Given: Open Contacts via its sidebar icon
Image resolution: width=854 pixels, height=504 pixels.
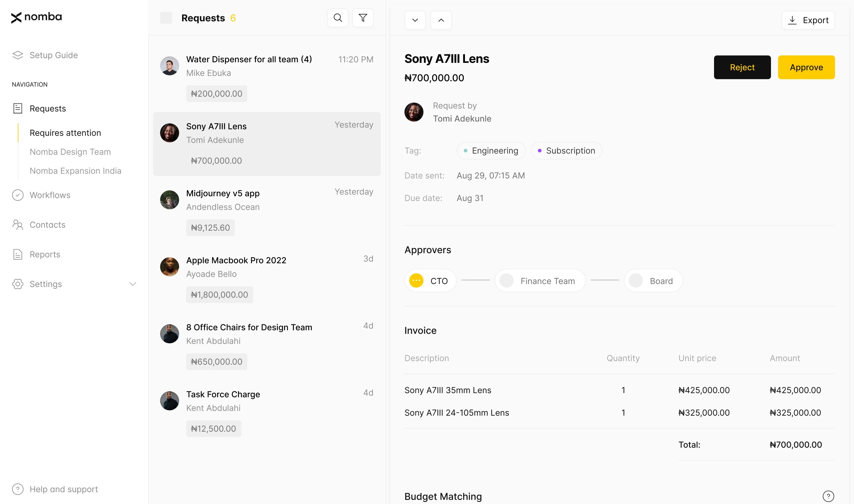Looking at the screenshot, I should point(18,224).
